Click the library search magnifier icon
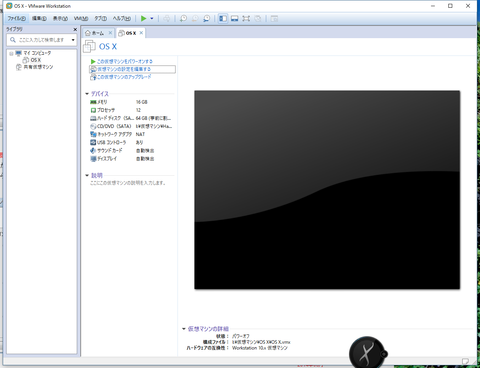This screenshot has height=368, width=480. click(13, 40)
